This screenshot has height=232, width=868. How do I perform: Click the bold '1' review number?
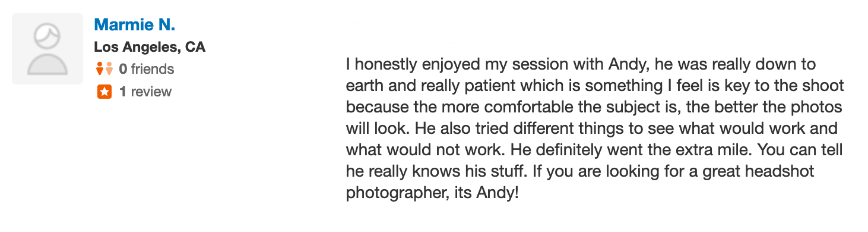coord(122,92)
